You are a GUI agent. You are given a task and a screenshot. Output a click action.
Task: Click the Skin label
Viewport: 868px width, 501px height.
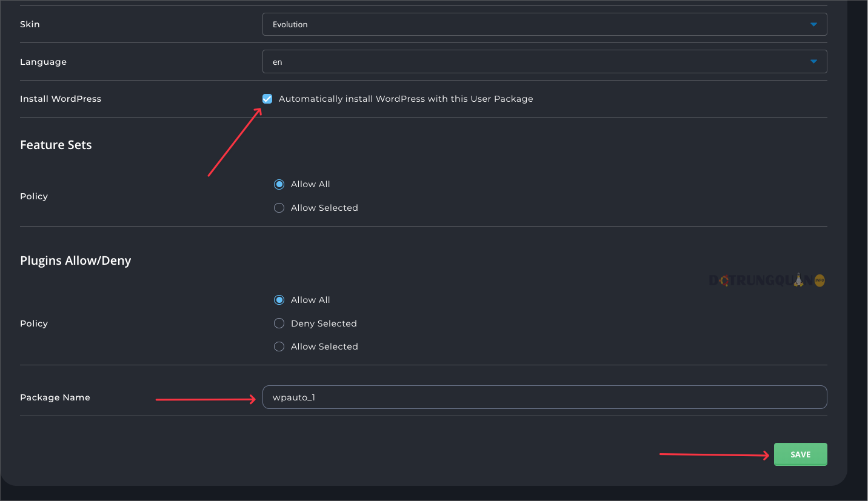[30, 24]
